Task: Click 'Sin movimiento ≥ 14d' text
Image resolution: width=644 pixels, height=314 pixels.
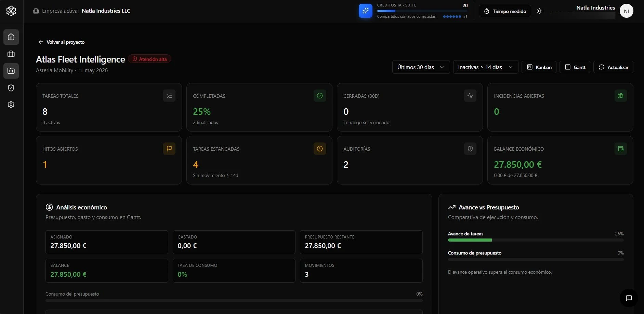Action: [215, 175]
